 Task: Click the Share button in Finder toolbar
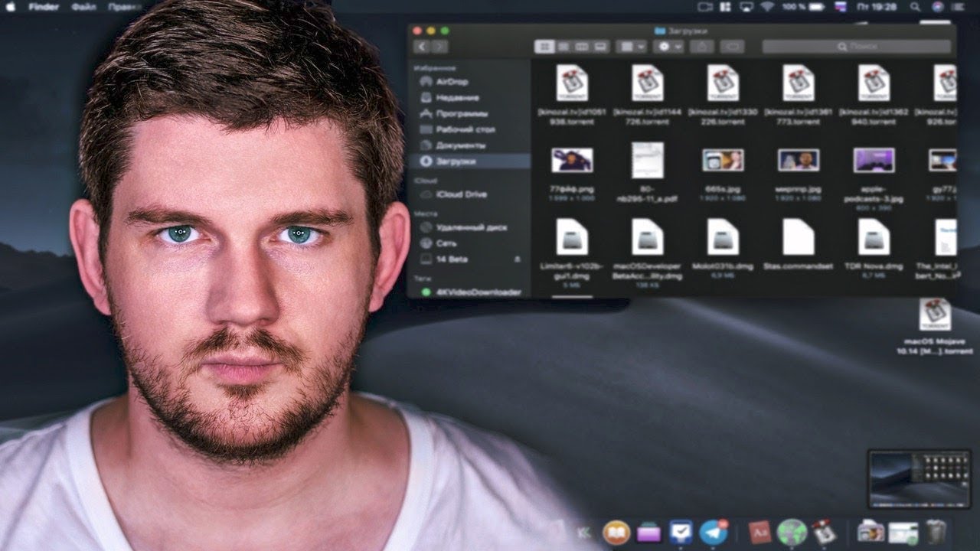pos(701,47)
